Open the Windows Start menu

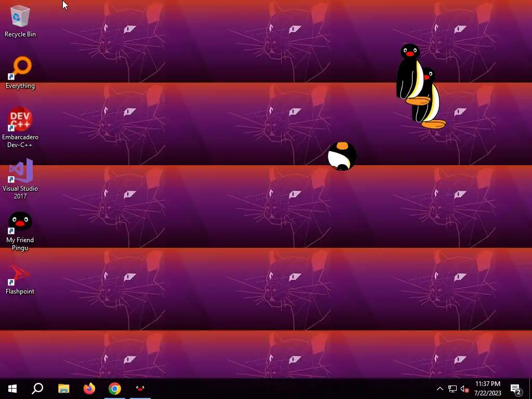pyautogui.click(x=12, y=389)
